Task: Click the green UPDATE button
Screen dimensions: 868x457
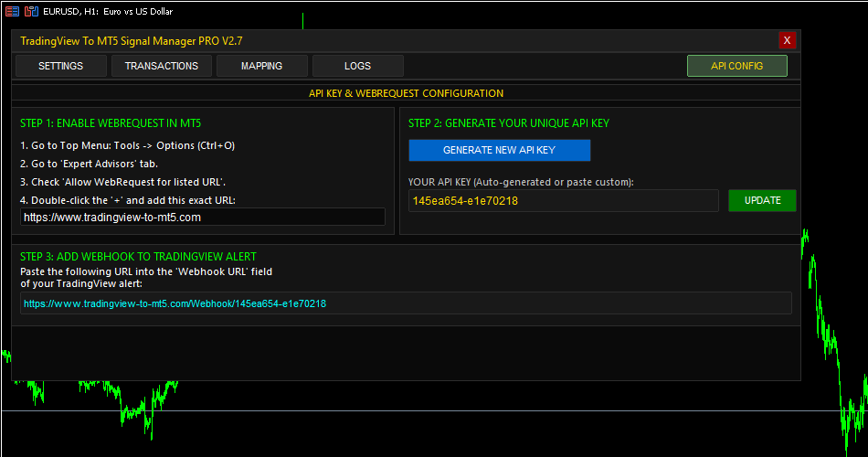Action: 762,200
